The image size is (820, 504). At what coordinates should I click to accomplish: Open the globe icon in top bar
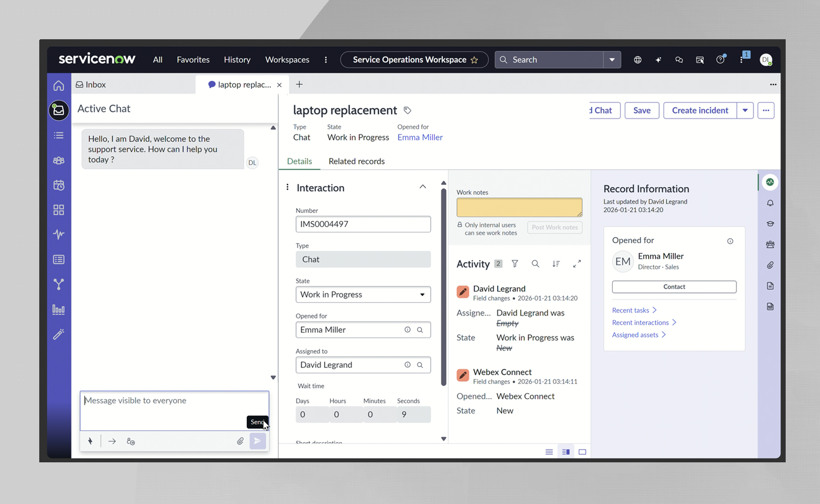(x=638, y=60)
